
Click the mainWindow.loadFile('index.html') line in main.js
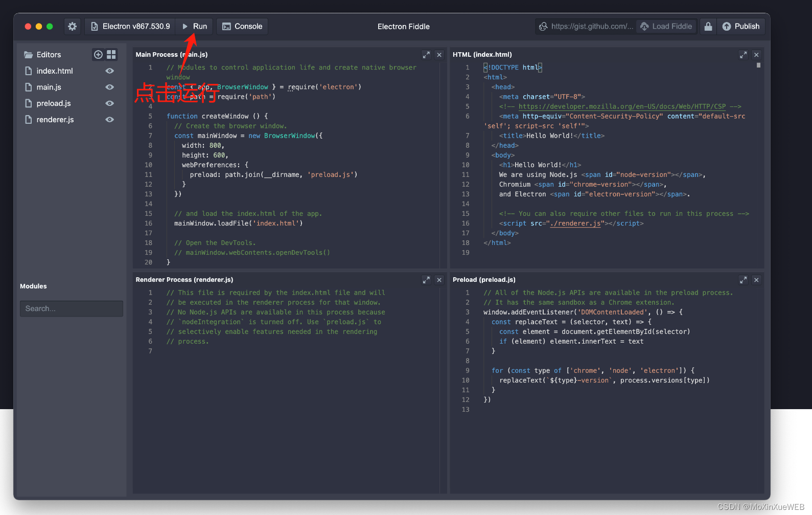click(x=239, y=223)
